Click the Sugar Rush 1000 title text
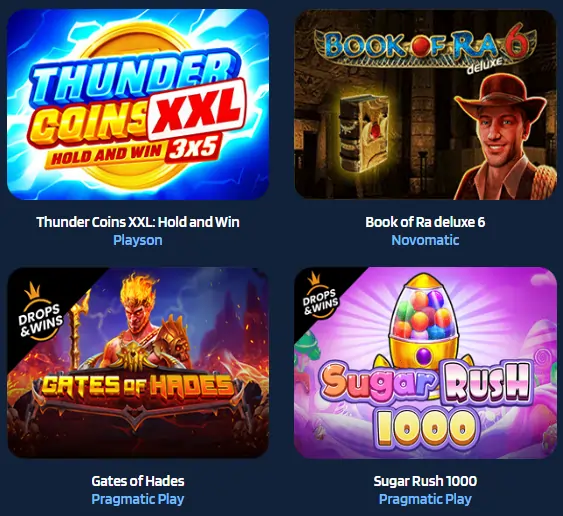The height and width of the screenshot is (516, 563). pos(425,481)
